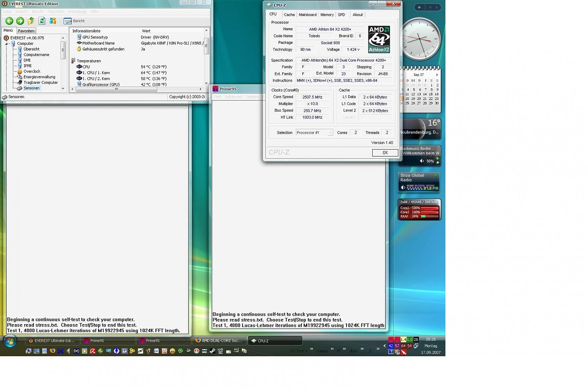Click the Temperaturen thermometer heading
The height and width of the screenshot is (391, 588).
click(x=86, y=61)
